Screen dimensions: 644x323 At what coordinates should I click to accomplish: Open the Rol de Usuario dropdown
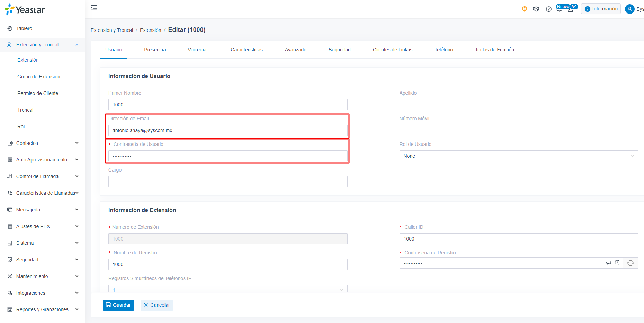[x=519, y=156]
